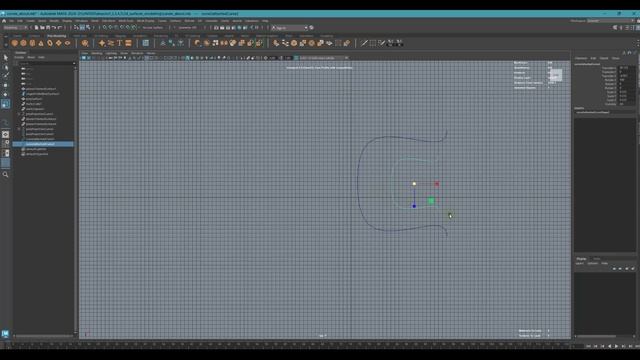The image size is (640, 360).
Task: Open the Layers menu in the layer editor
Action: pyautogui.click(x=580, y=263)
